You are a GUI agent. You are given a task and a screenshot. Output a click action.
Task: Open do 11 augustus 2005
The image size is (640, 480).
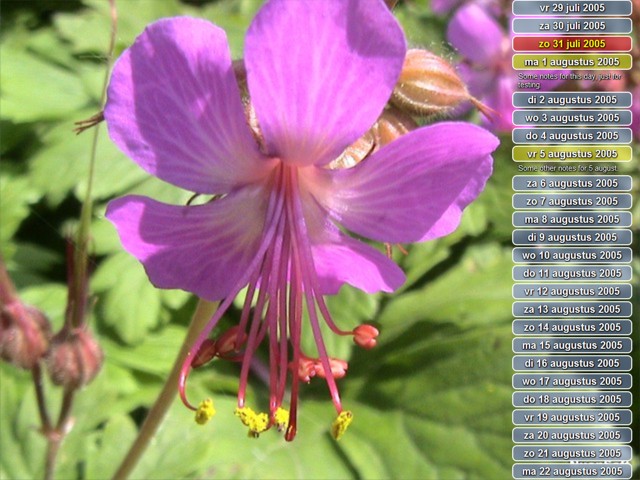572,273
